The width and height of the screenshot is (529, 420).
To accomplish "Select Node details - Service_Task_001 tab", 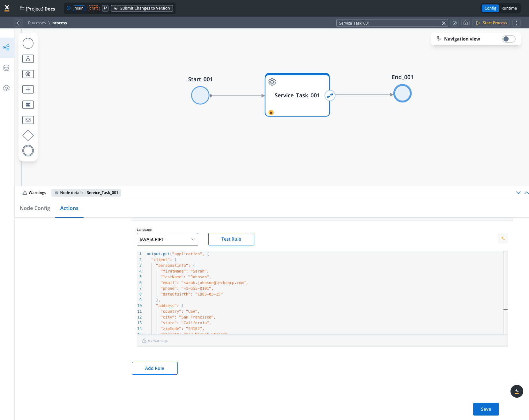I will tap(86, 193).
